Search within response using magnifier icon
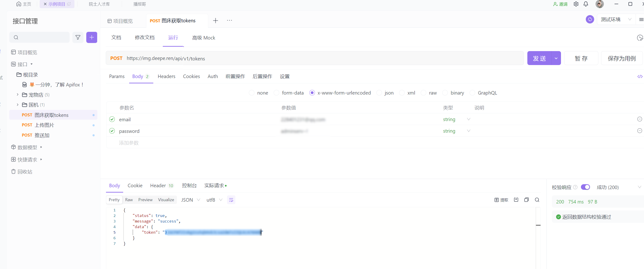Viewport: 644px width, 269px height. (537, 200)
